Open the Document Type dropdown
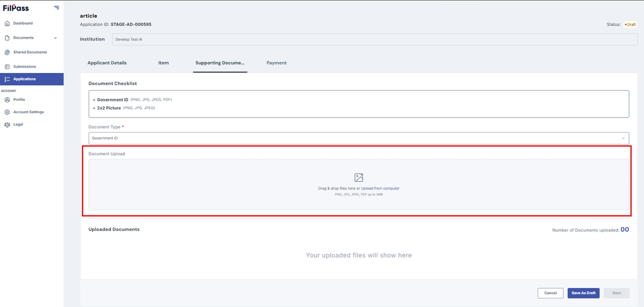This screenshot has height=307, width=644. tap(358, 138)
